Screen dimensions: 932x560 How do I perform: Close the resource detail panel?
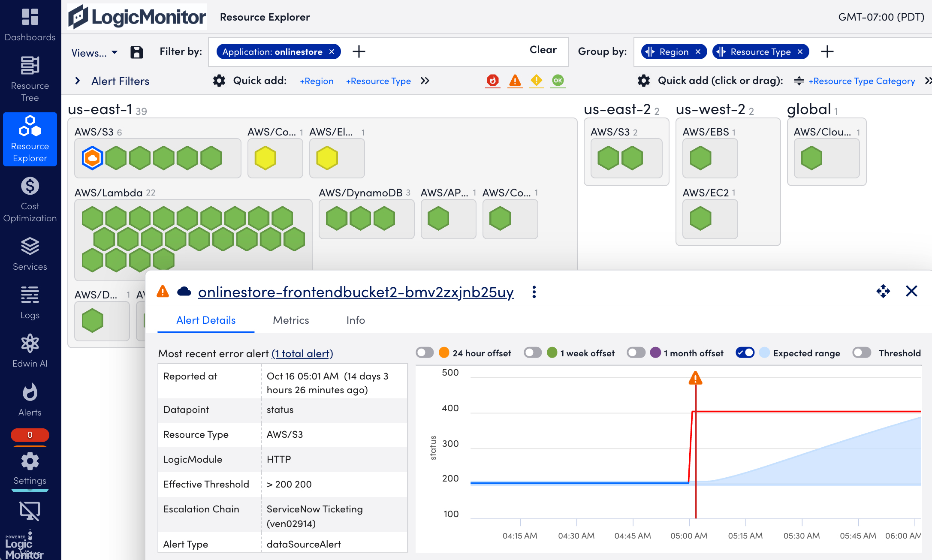click(911, 291)
